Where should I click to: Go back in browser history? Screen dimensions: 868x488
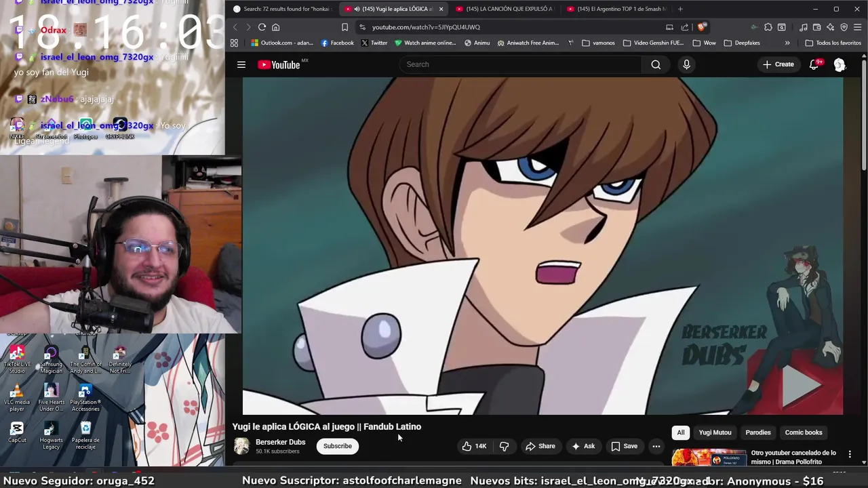click(235, 27)
